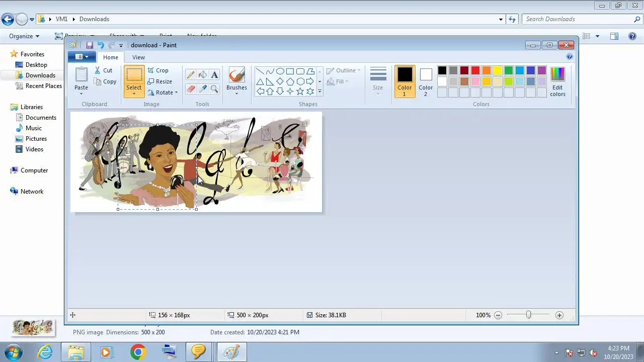644x362 pixels.
Task: Click the Copy button
Action: (x=105, y=81)
